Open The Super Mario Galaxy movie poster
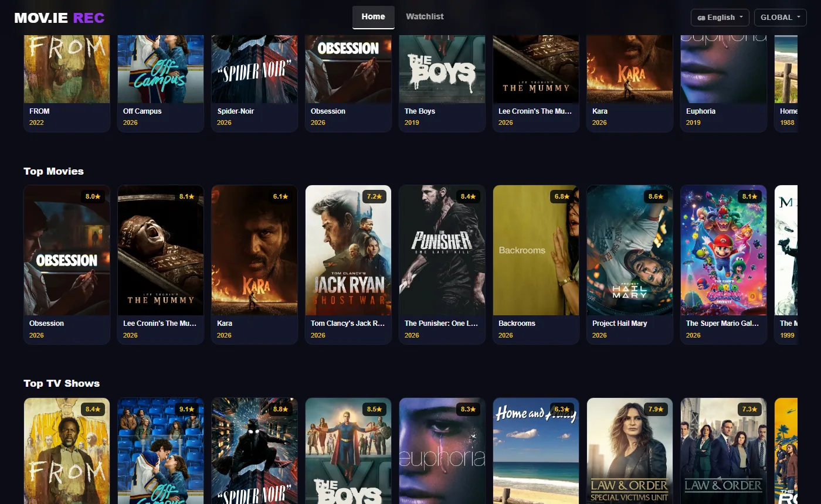Screen dimensions: 821x504 coord(724,250)
